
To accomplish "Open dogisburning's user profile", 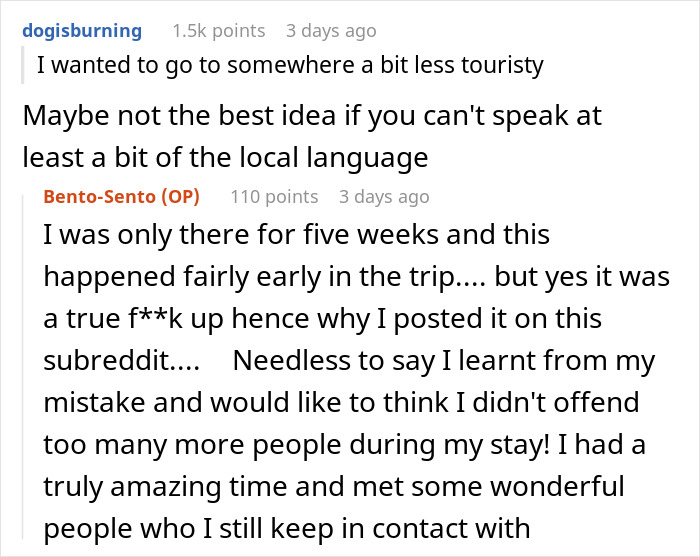I will (x=82, y=31).
